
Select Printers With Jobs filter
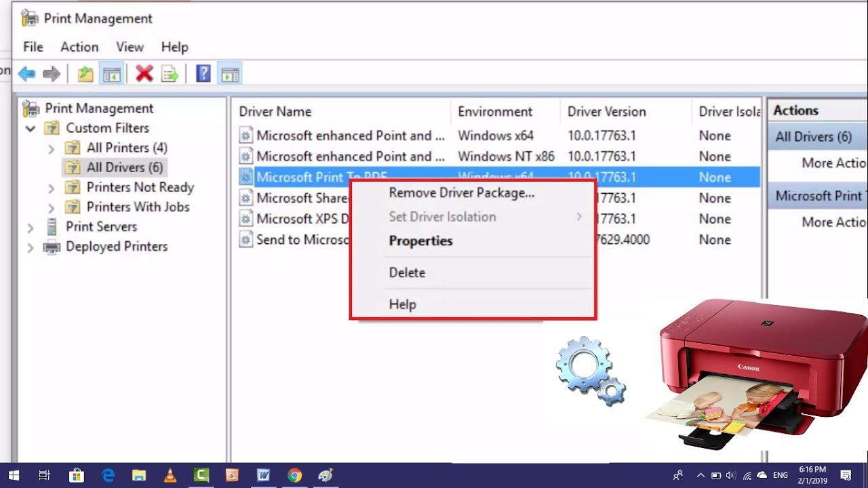click(x=138, y=207)
